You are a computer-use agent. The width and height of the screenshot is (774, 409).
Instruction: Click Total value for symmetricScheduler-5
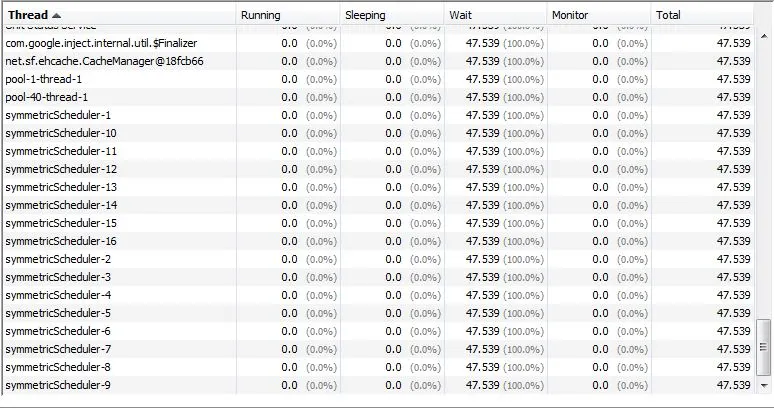coord(733,313)
